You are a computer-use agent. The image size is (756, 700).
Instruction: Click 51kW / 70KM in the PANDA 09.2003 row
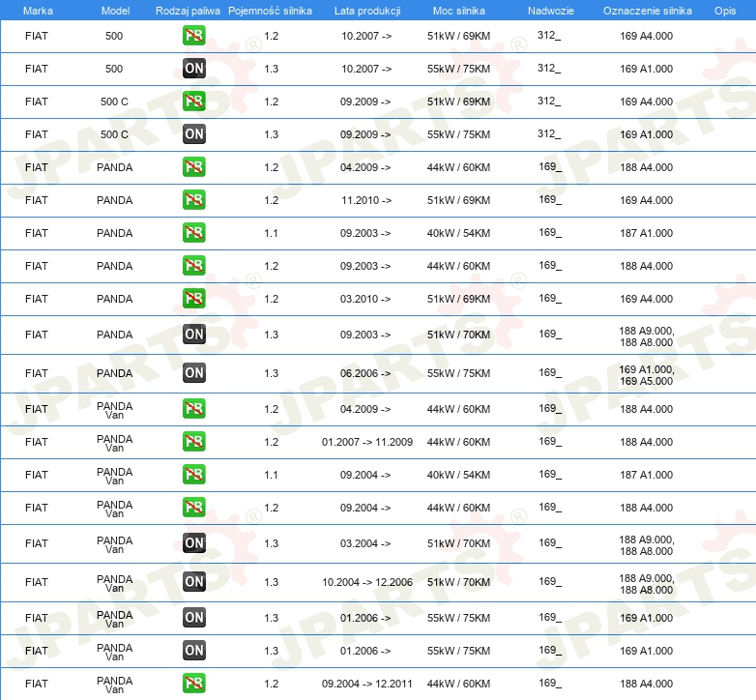point(458,335)
